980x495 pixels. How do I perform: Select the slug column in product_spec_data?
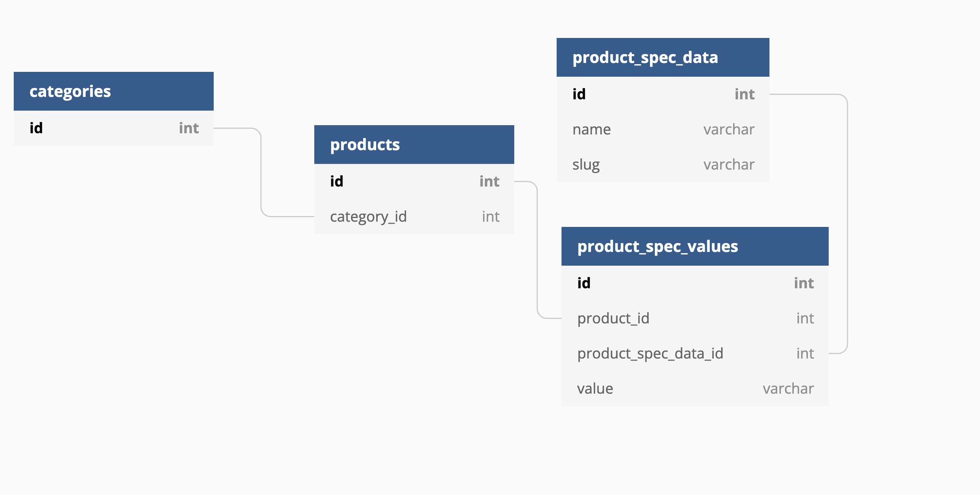[586, 165]
